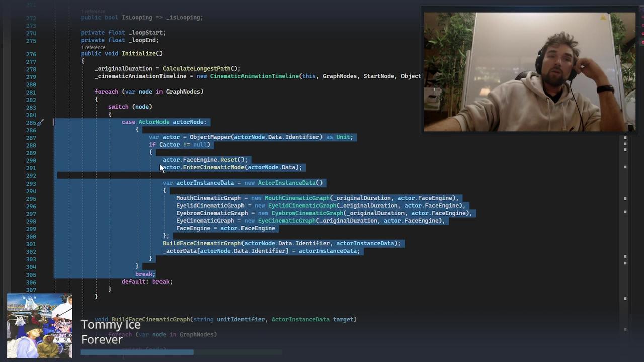Click the 'Forever' song title text
This screenshot has height=362, width=644.
[102, 339]
